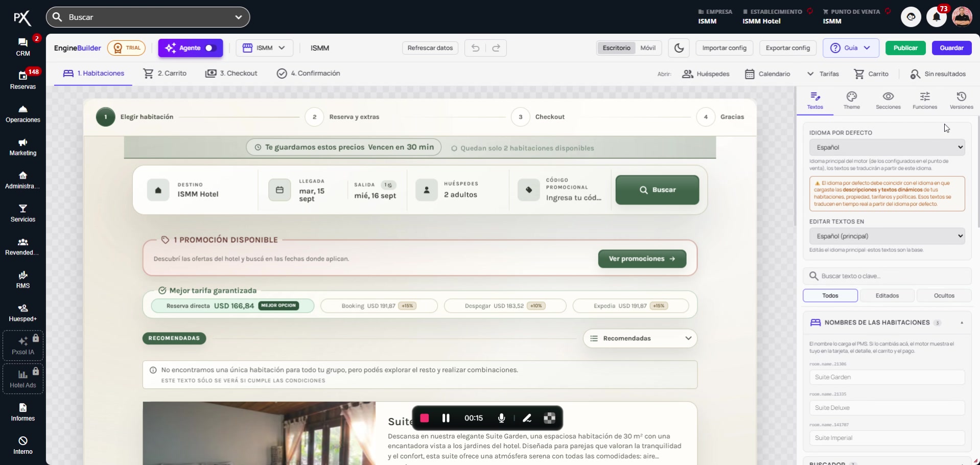The height and width of the screenshot is (465, 980).
Task: Mute the recording microphone
Action: point(501,418)
